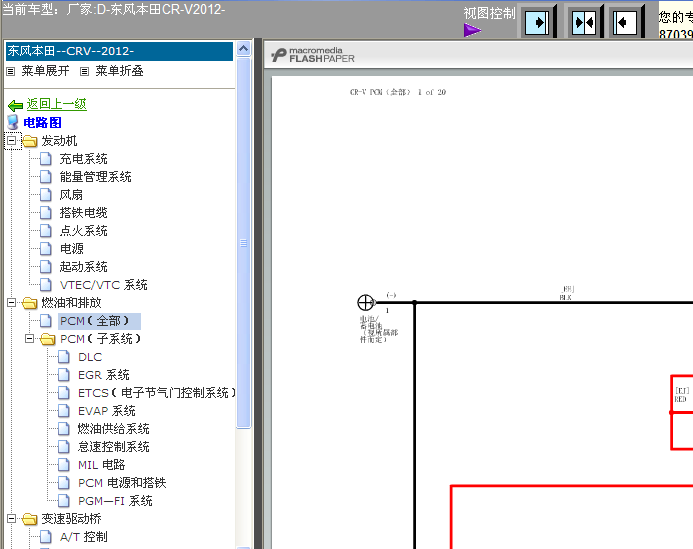The image size is (693, 549).
Task: Collapse the 变速驱动桥 tree node
Action: pos(12,519)
